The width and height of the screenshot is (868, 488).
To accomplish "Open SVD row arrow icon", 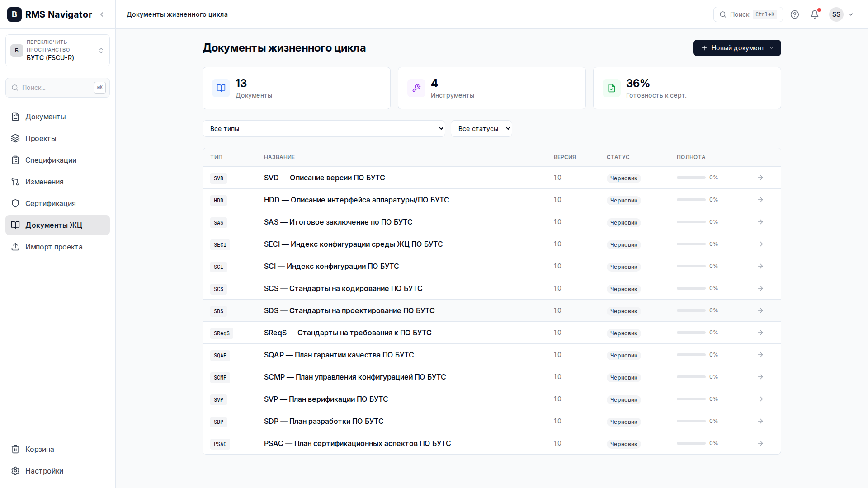I will click(x=760, y=178).
